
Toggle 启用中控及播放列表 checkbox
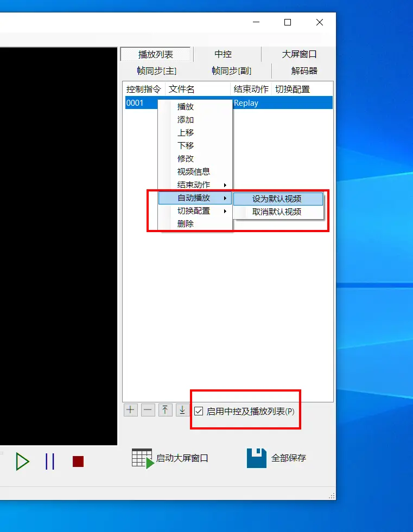199,412
